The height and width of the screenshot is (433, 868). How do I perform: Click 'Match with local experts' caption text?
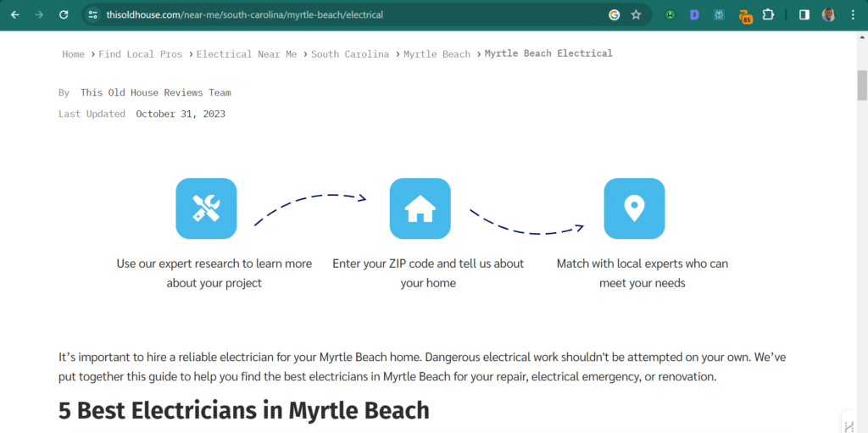[643, 274]
